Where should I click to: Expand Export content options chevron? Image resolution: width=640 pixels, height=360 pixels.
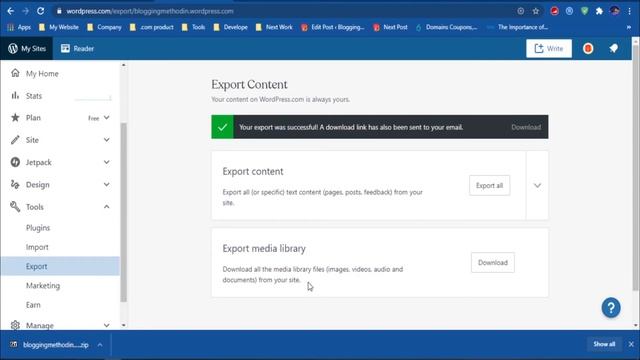[537, 185]
